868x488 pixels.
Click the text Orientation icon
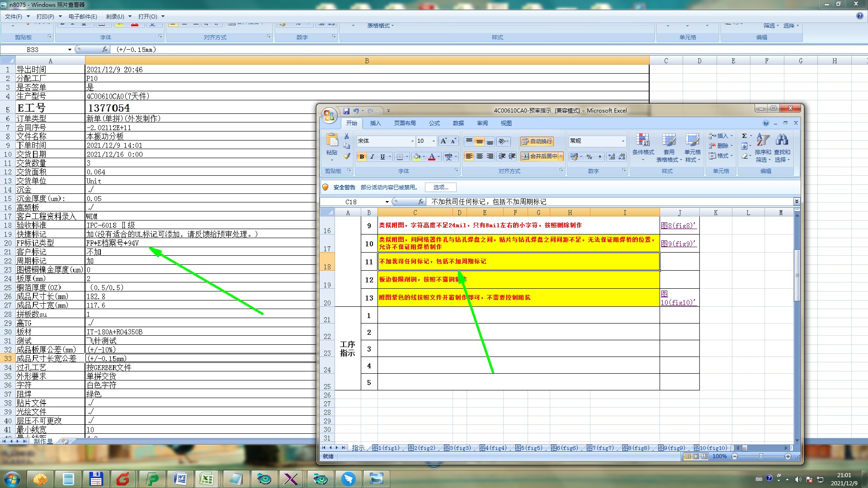pyautogui.click(x=503, y=141)
